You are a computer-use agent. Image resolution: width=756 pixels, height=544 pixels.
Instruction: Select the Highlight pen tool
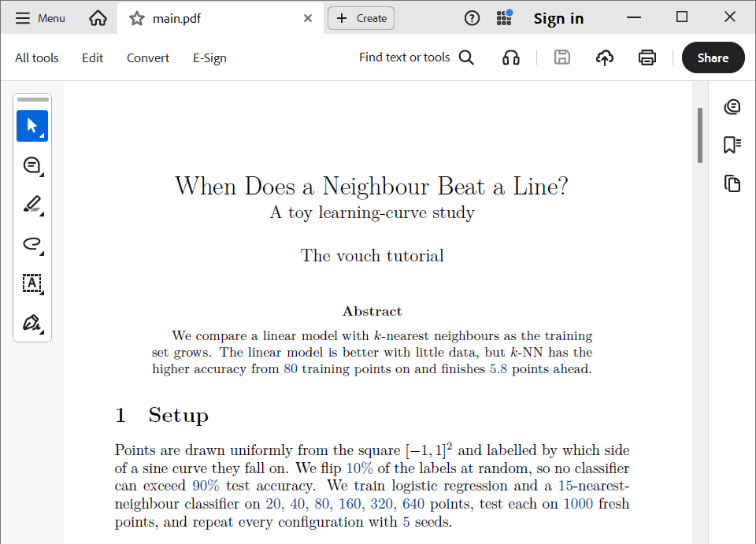click(x=32, y=205)
